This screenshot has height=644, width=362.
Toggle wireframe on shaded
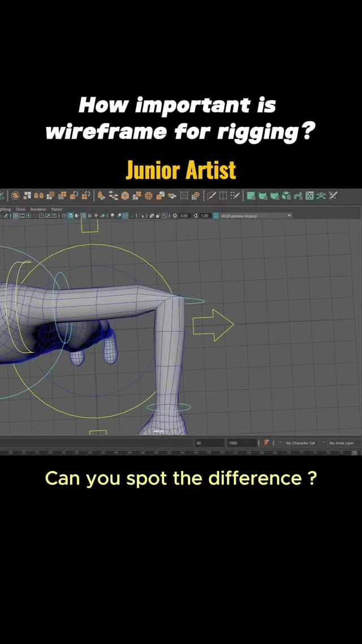pyautogui.click(x=83, y=216)
